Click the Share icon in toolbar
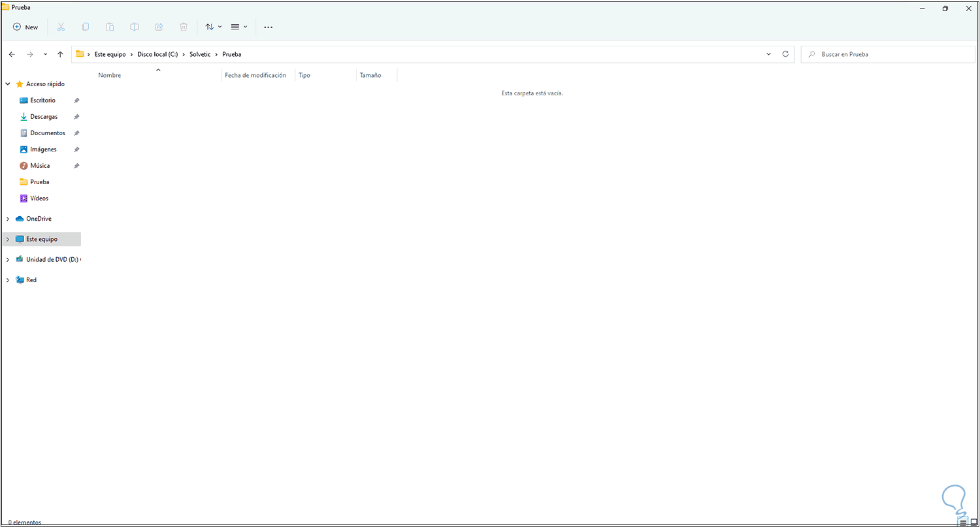Viewport: 980px width, 527px height. (159, 27)
